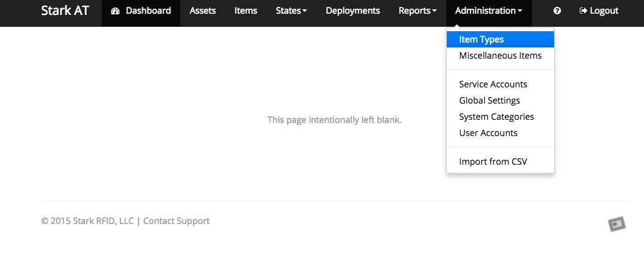The height and width of the screenshot is (259, 644).
Task: Open the Dashboard page
Action: [141, 11]
